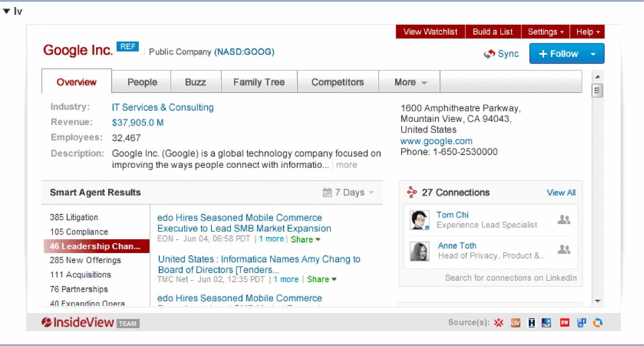Open the first edo Hires Seasoned article
The image size is (644, 346).
click(244, 223)
